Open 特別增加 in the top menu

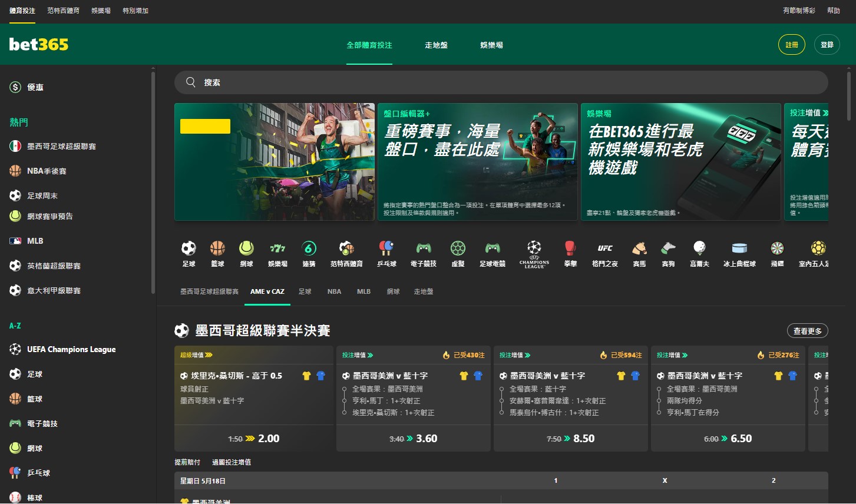coord(135,11)
